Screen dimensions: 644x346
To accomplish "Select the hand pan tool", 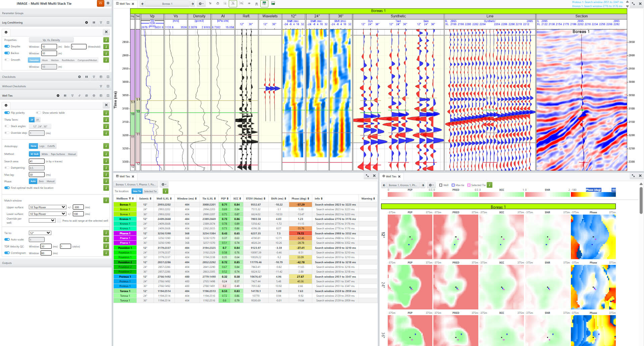I will pos(217,4).
